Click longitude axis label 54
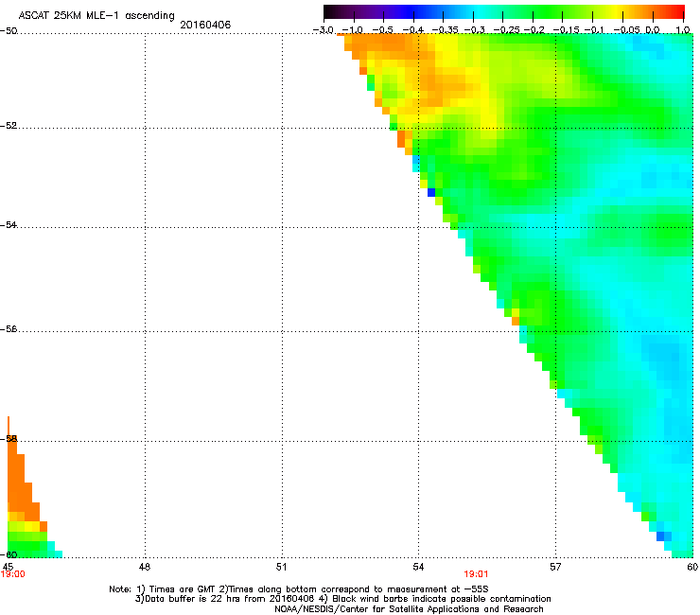Screen dimensions: 700x615 (x=418, y=567)
